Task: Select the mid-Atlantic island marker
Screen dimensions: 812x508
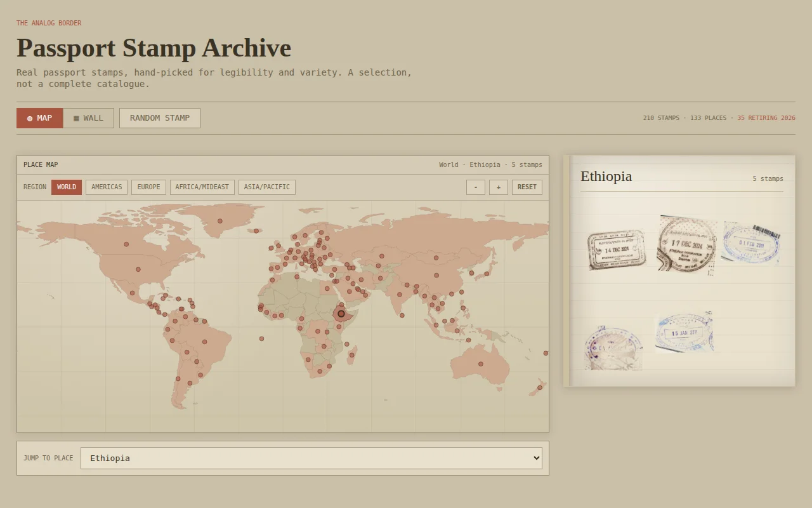Action: pyautogui.click(x=261, y=339)
